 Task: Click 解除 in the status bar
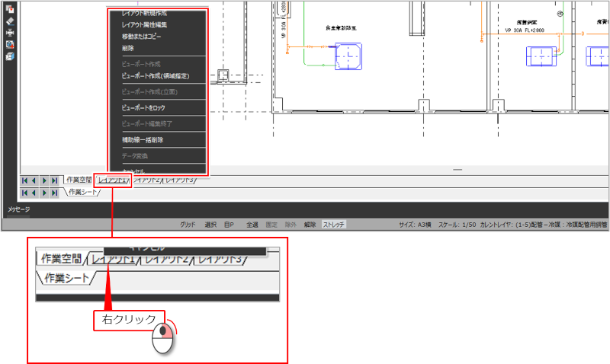(x=310, y=225)
